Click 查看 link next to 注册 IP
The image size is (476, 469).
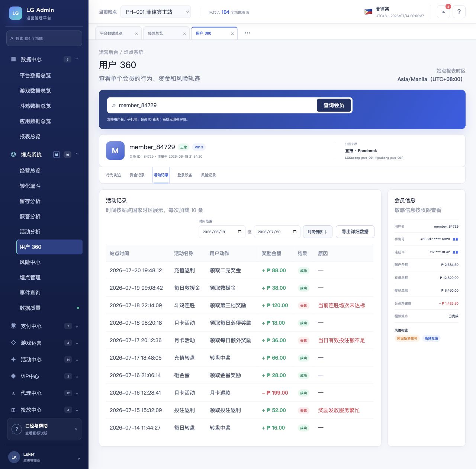point(456,252)
